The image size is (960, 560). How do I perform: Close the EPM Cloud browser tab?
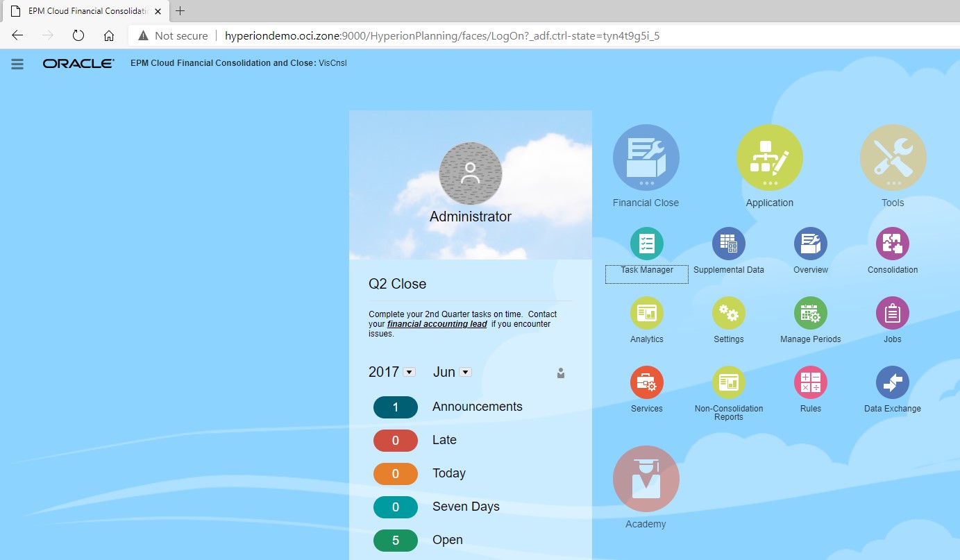tap(158, 11)
